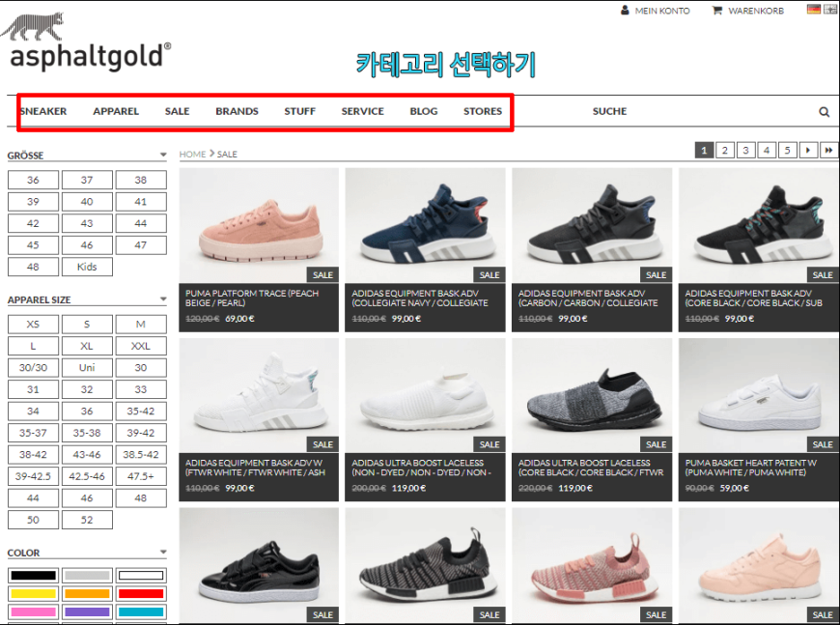Click the Home breadcrumb link
The image size is (840, 625).
pyautogui.click(x=192, y=154)
